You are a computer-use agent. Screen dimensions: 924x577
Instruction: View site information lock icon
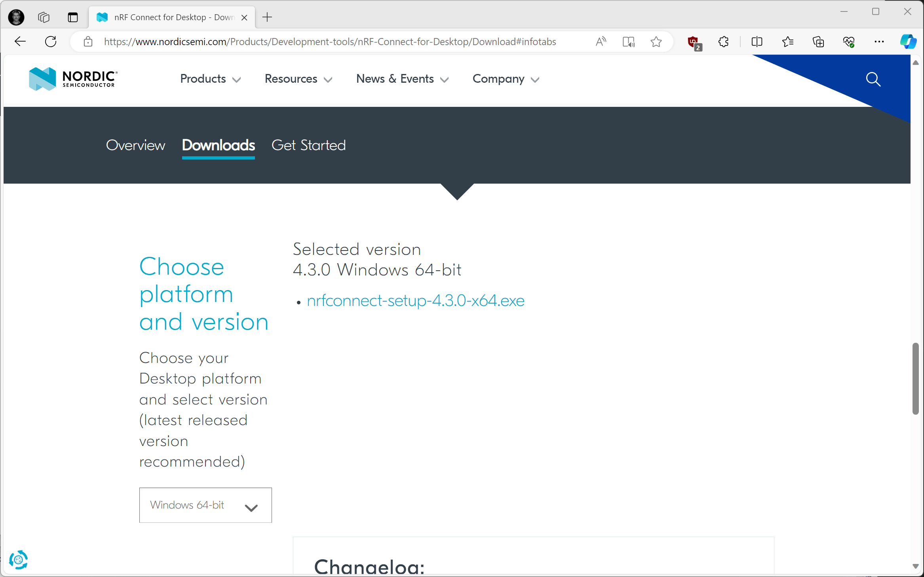tap(88, 42)
